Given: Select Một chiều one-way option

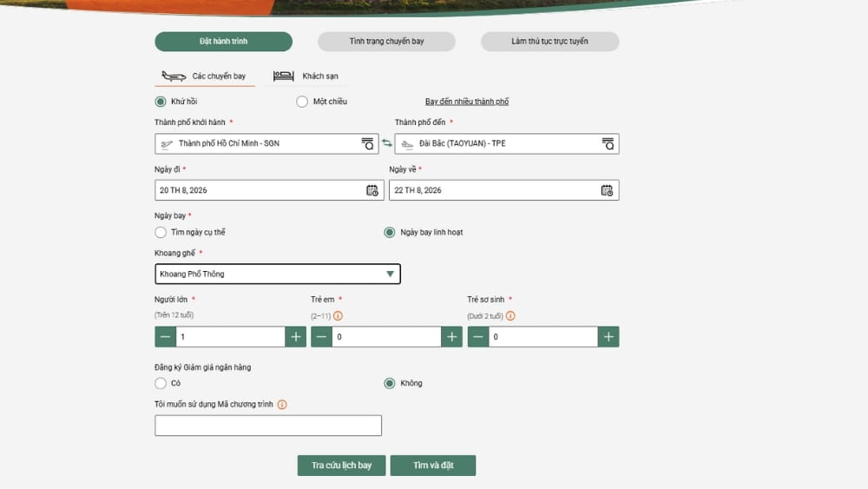Looking at the screenshot, I should (302, 102).
